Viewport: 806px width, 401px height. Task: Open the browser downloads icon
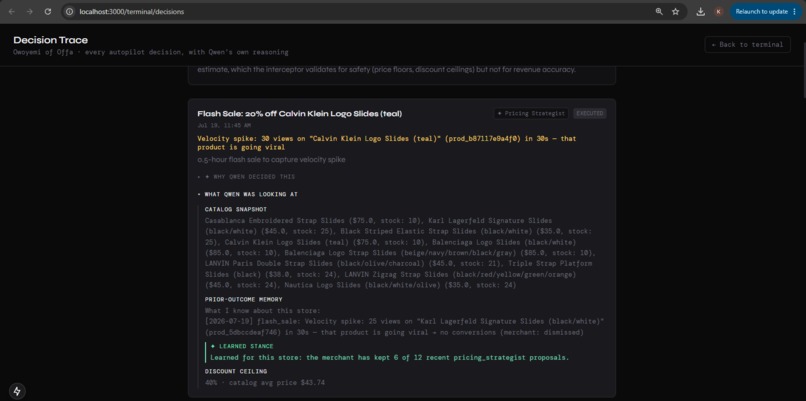click(700, 11)
